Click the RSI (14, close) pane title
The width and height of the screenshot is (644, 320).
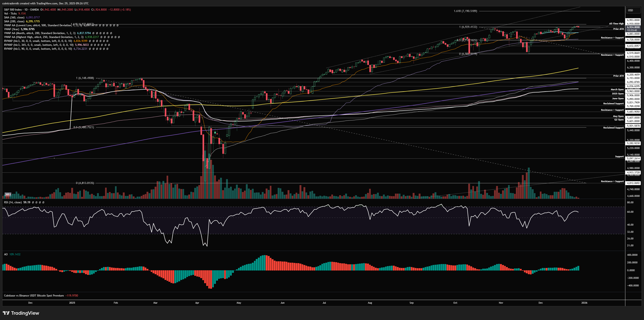[x=13, y=202]
